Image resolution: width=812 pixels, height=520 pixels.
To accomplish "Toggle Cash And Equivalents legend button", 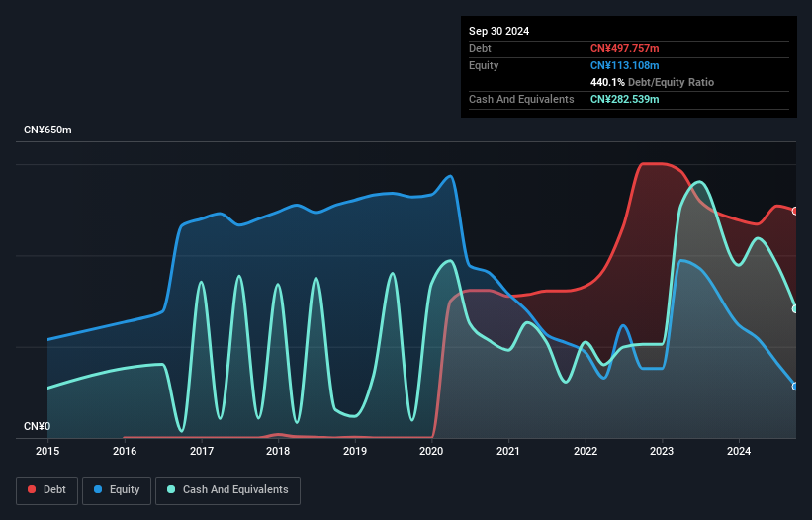I will click(x=227, y=490).
